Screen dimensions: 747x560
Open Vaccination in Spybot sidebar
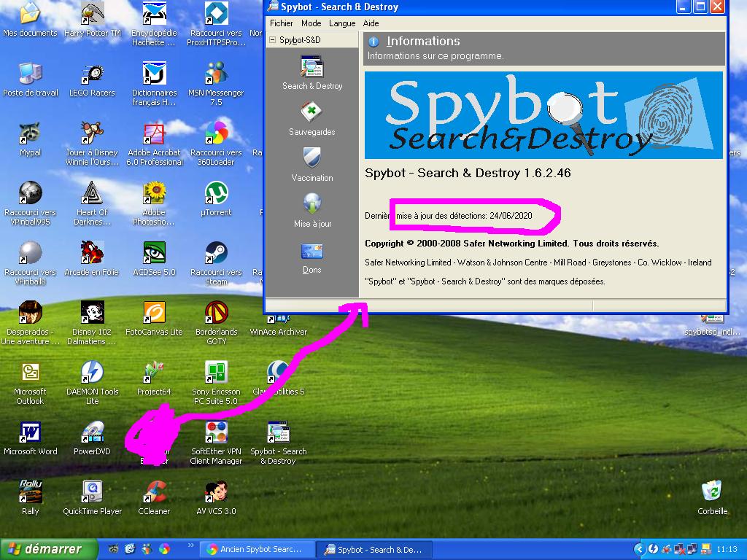pyautogui.click(x=312, y=165)
